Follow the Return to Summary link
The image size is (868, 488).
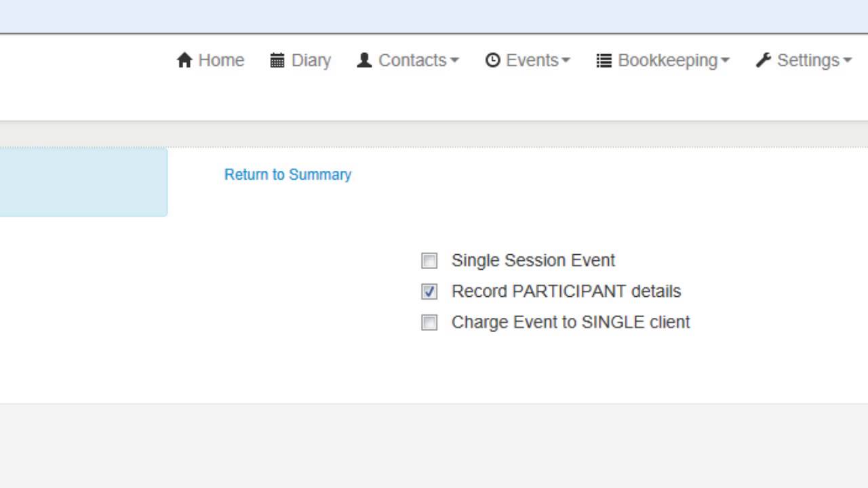[288, 174]
